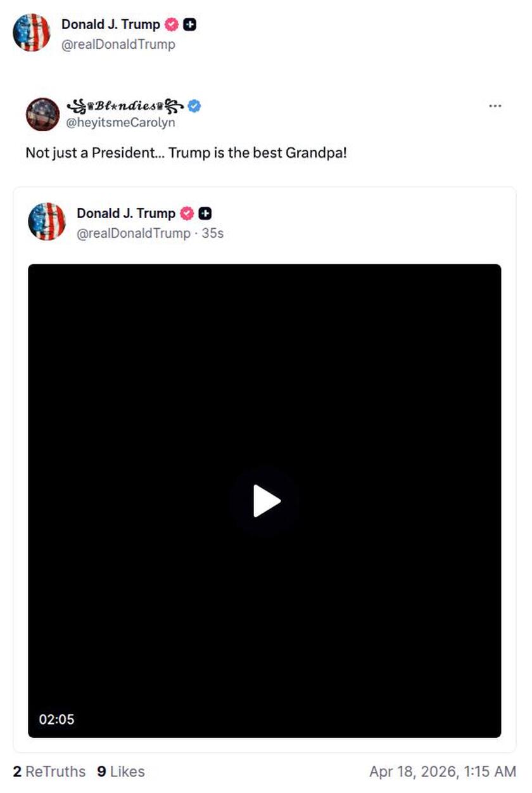Click the plus icon in the quoted post header
This screenshot has height=793, width=532.
click(x=204, y=214)
